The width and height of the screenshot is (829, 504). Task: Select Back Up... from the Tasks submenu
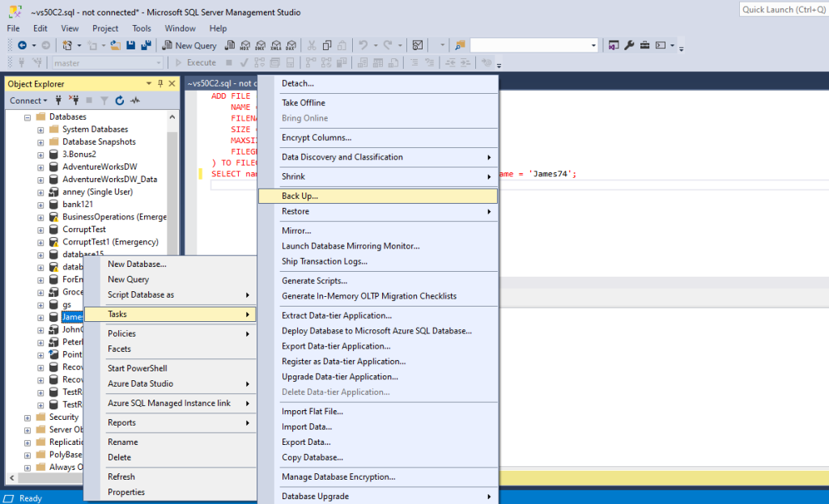(x=378, y=196)
